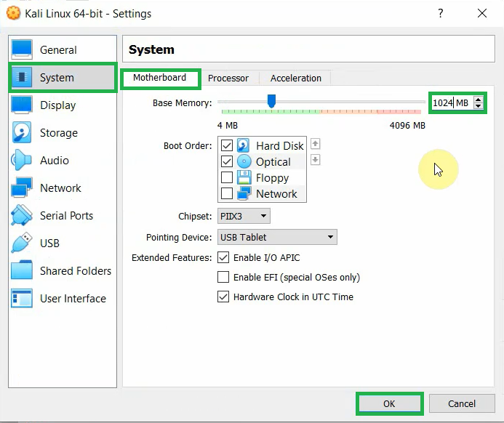Click the 4 MB minimum memory label

point(227,125)
